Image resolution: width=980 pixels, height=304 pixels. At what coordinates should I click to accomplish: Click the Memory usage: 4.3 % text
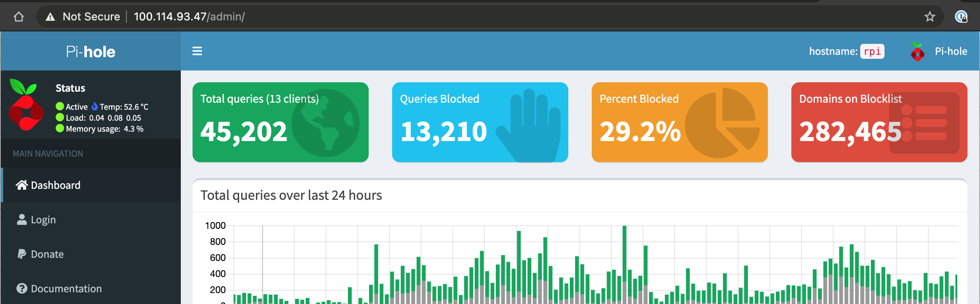pos(104,128)
